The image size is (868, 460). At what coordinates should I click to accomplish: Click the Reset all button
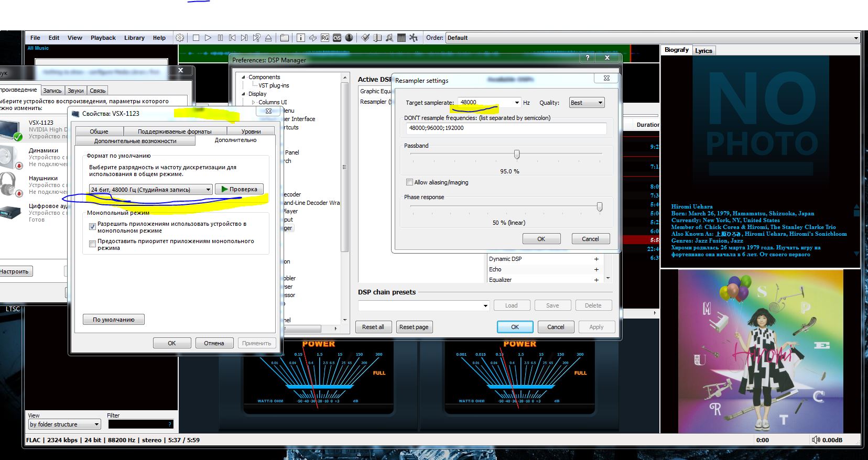click(x=373, y=327)
